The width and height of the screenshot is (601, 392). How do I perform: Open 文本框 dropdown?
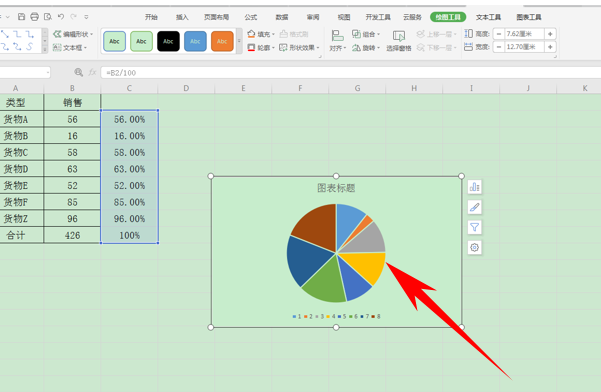click(70, 48)
